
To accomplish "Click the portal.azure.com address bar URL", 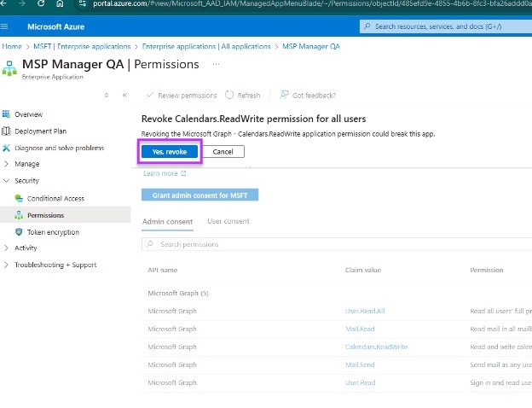I will [312, 4].
